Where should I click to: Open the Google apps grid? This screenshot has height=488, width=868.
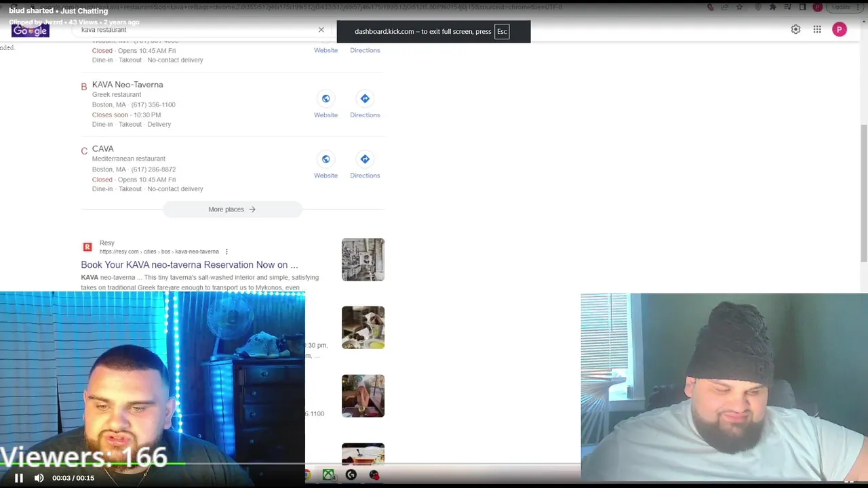pos(817,29)
